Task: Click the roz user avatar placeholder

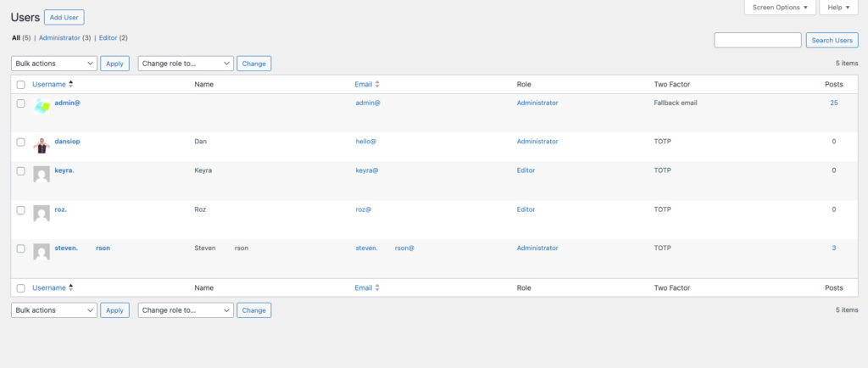Action: 42,214
